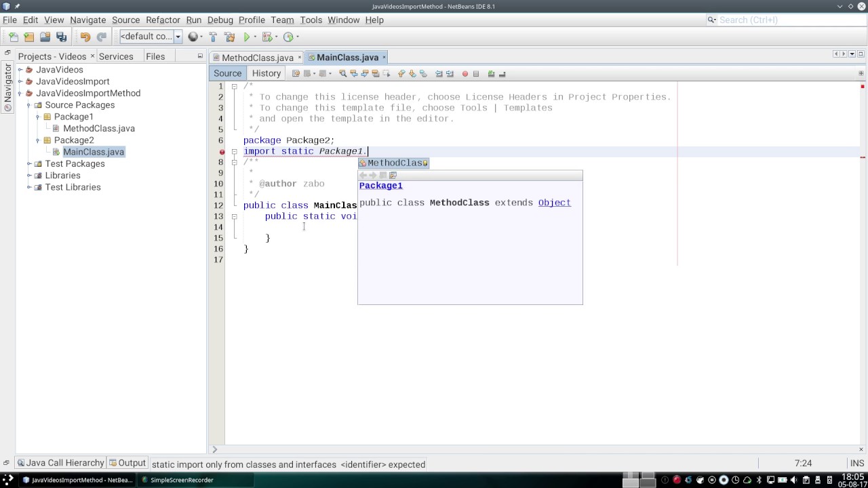Open the Debug menu

coord(220,20)
